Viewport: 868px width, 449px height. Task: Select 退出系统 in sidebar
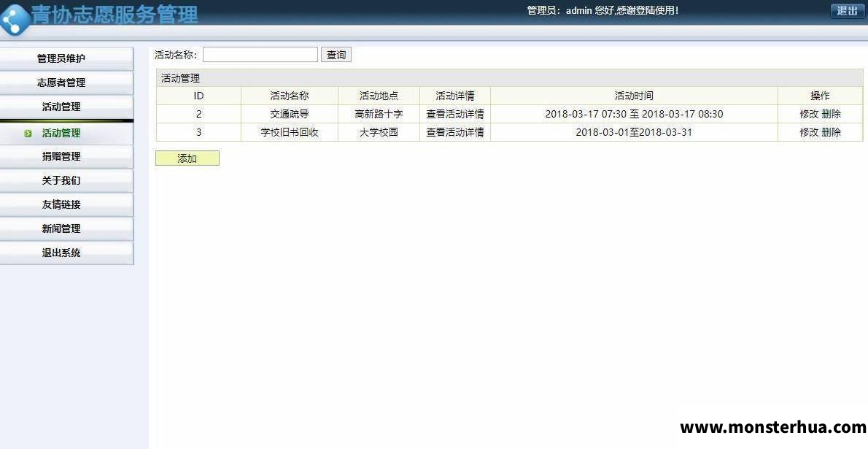point(66,253)
